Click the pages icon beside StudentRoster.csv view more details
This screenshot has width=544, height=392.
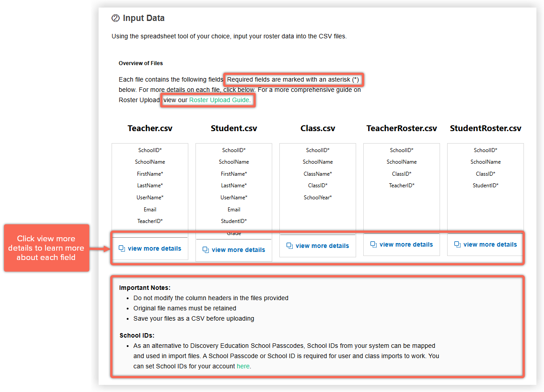coord(457,244)
